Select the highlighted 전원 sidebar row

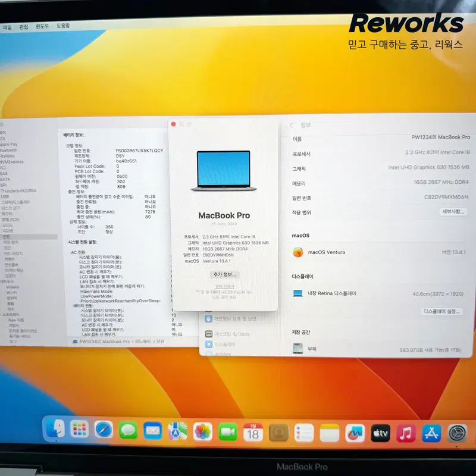click(29, 236)
